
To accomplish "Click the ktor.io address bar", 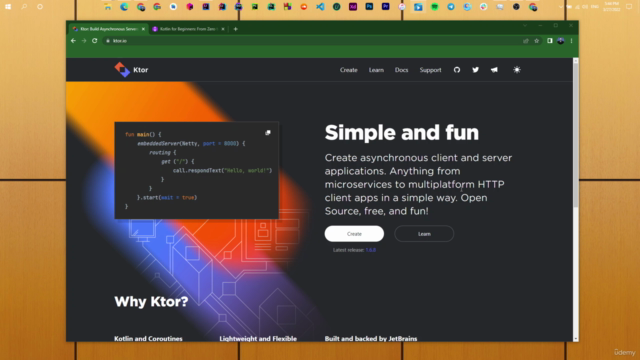I will point(312,41).
